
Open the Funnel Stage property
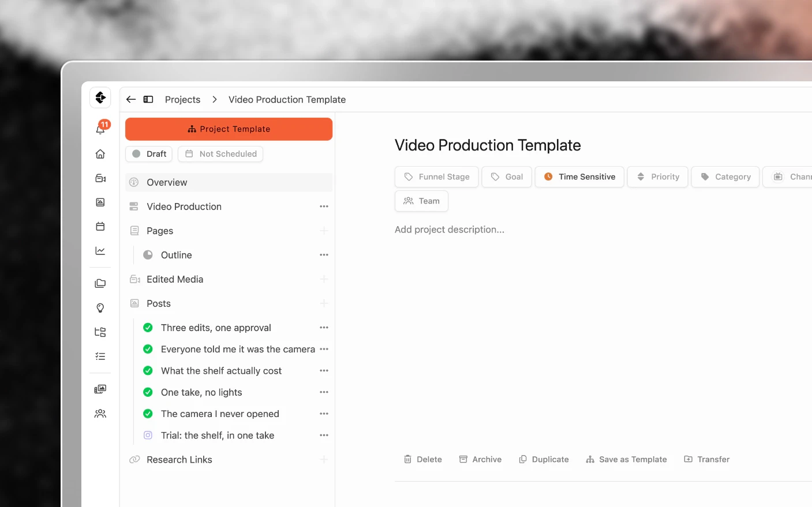point(437,176)
